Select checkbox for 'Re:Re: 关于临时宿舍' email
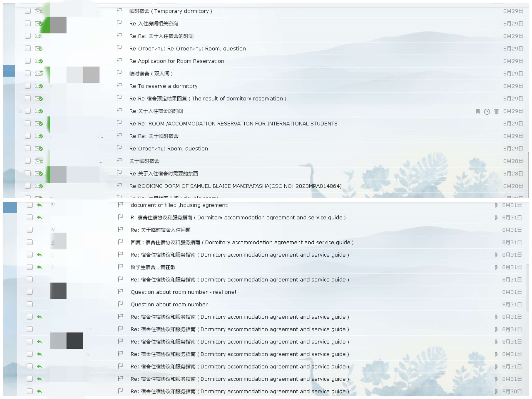This screenshot has height=399, width=532. [x=28, y=136]
